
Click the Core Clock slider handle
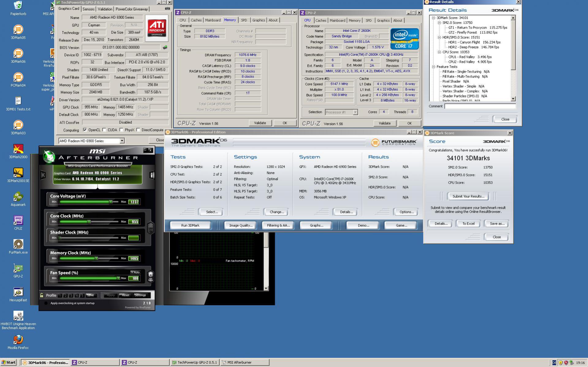(x=89, y=222)
